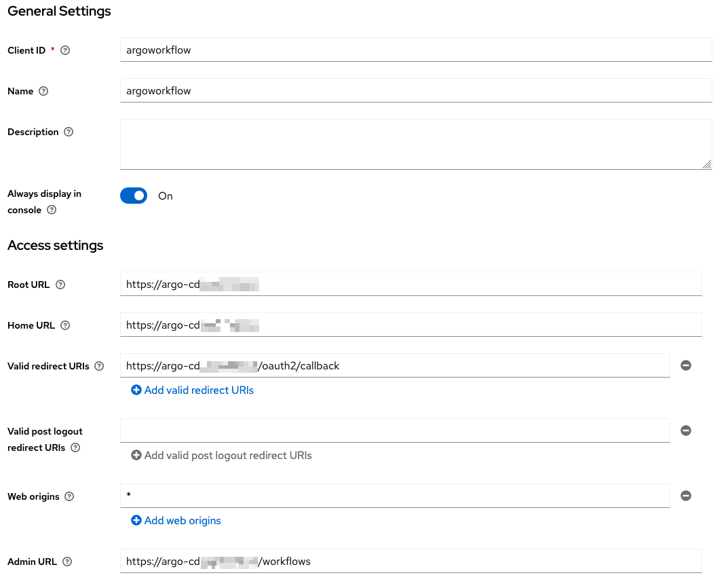Click the empty post logout redirect URI field
Viewport: 728px width, 586px height.
395,431
